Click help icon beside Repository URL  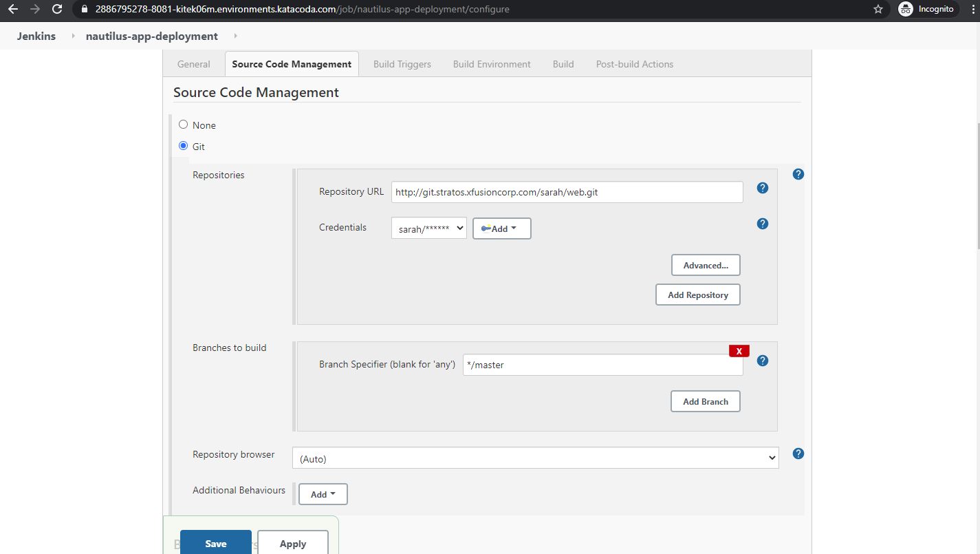tap(762, 188)
